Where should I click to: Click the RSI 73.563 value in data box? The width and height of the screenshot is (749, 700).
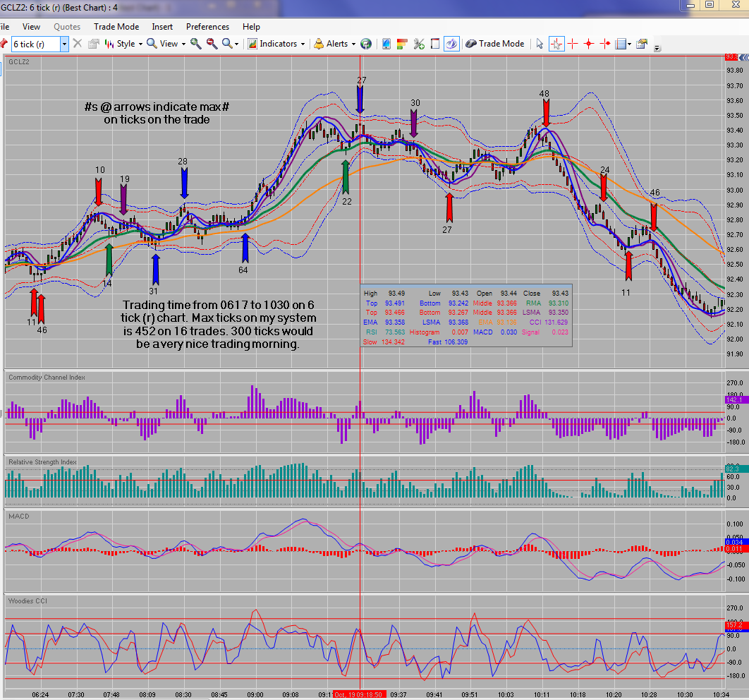(394, 332)
